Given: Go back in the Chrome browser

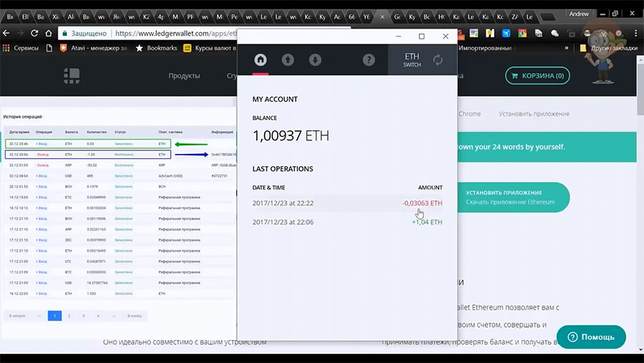Looking at the screenshot, I should (x=6, y=34).
